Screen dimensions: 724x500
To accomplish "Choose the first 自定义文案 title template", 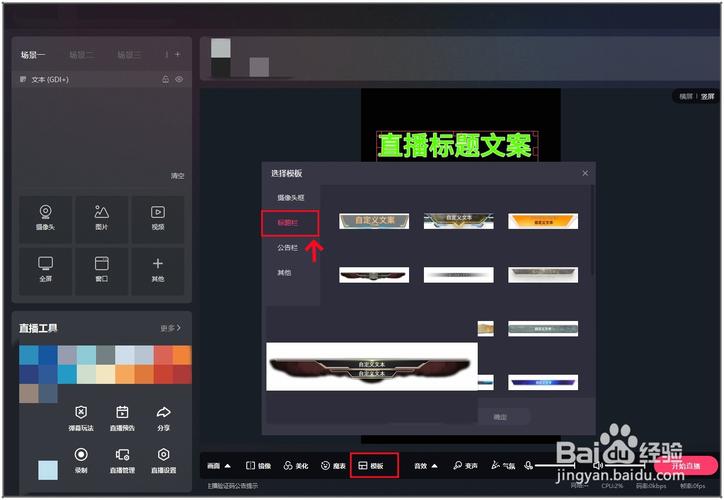I will (x=373, y=220).
